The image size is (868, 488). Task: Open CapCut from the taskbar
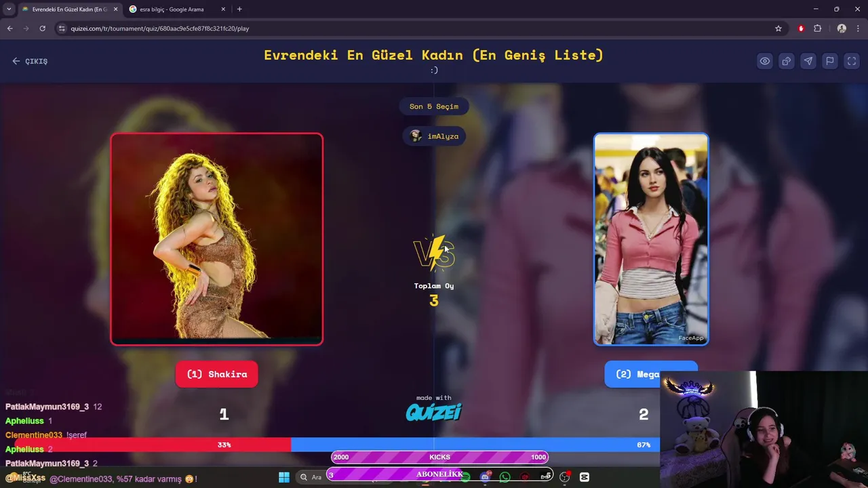tap(585, 477)
